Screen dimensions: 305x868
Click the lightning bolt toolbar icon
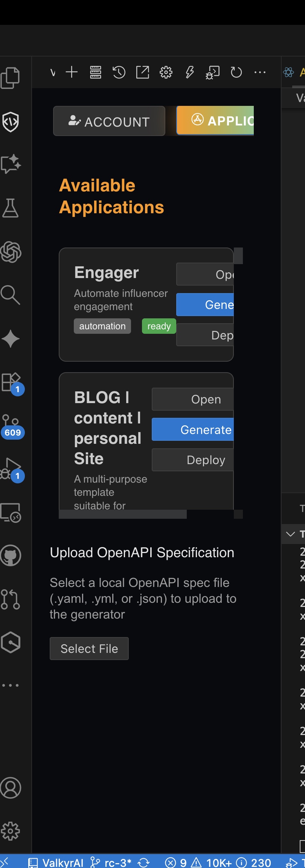[190, 72]
